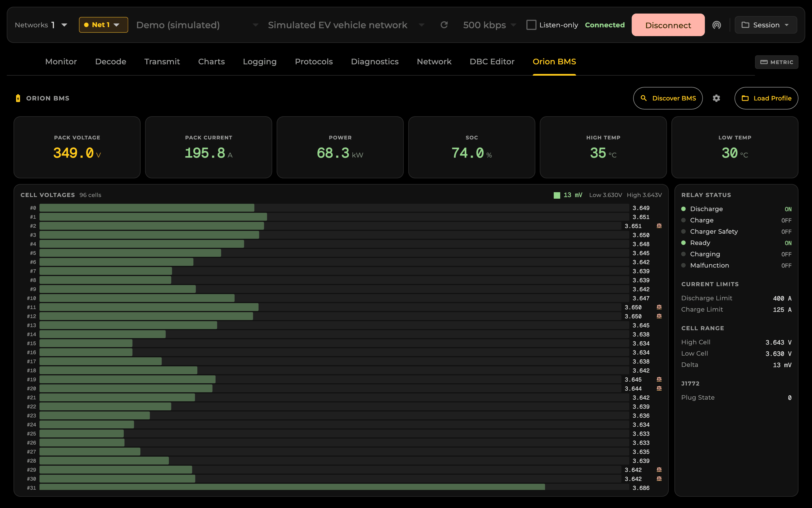Open the Session menu

coord(766,25)
